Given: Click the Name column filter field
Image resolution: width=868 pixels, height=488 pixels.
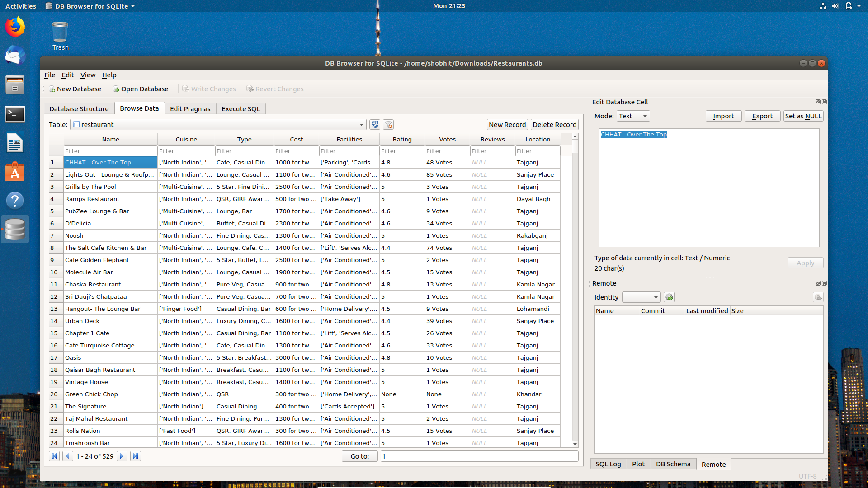Looking at the screenshot, I should pyautogui.click(x=110, y=151).
